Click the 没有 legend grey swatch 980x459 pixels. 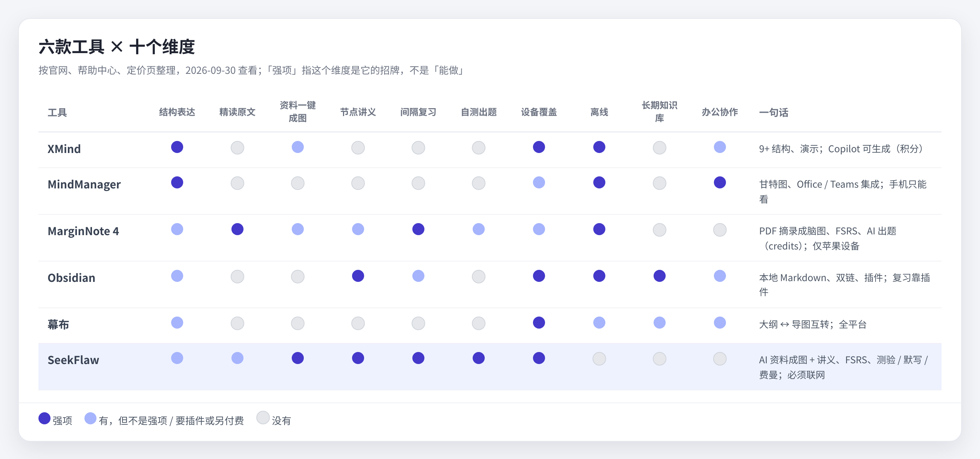click(263, 418)
